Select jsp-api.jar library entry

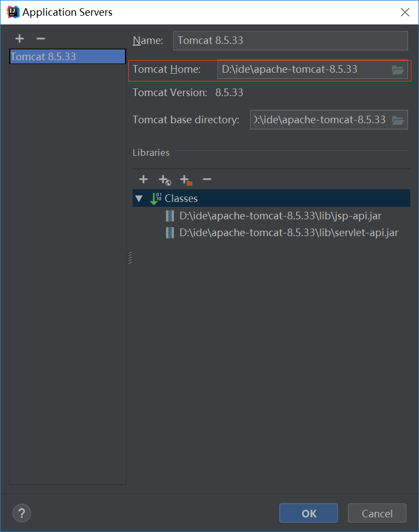click(280, 216)
